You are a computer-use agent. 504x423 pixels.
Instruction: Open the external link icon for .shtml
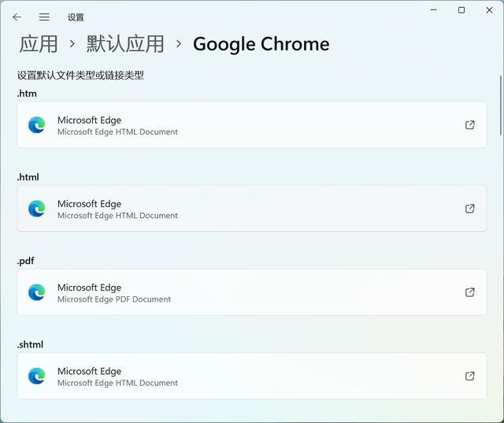[470, 376]
